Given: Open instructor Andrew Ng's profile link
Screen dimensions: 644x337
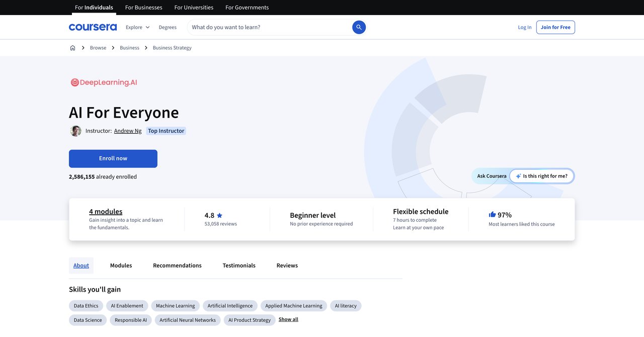Looking at the screenshot, I should (128, 131).
